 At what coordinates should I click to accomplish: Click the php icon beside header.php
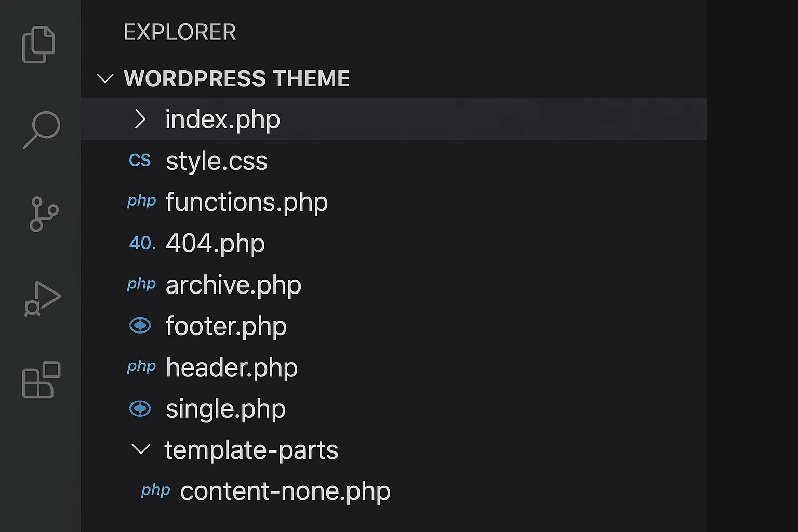(x=141, y=367)
